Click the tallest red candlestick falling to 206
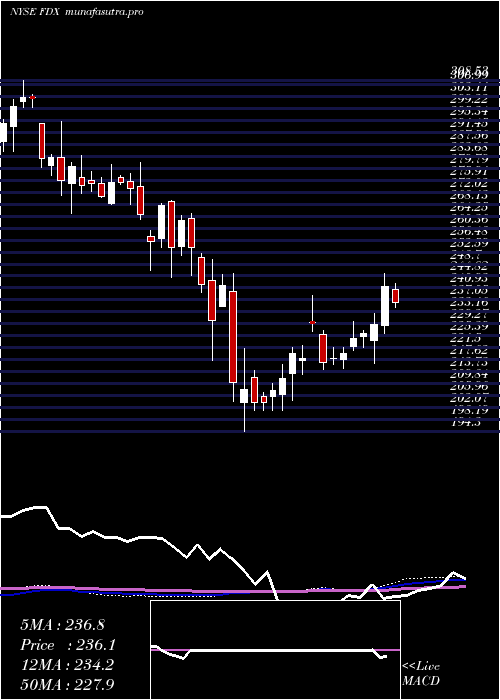500x700 pixels. (x=233, y=337)
